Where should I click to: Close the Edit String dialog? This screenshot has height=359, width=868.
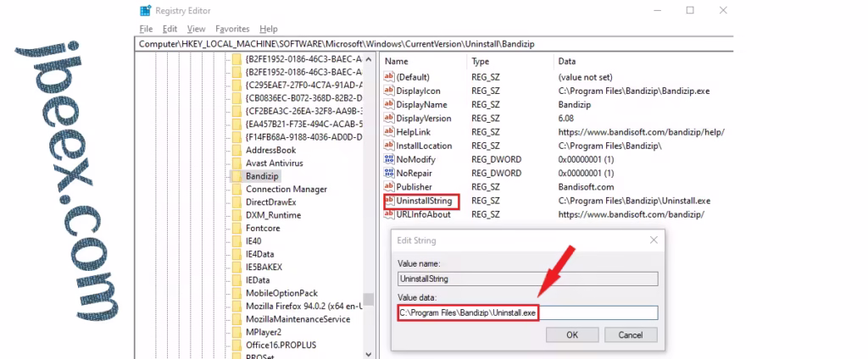[x=654, y=240]
